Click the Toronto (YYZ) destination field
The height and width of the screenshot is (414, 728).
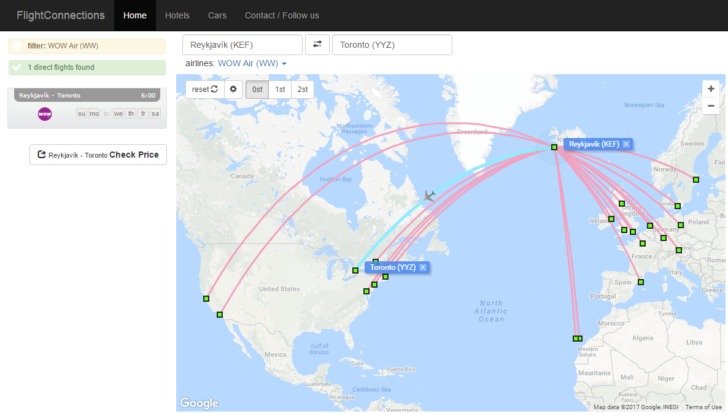(392, 45)
